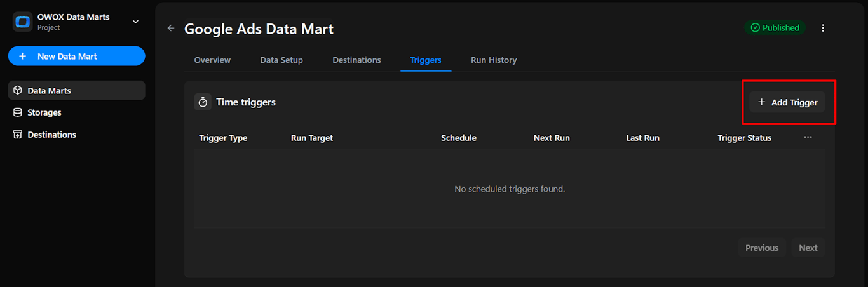Switch to the Destinations tab
This screenshot has width=868, height=287.
[356, 60]
